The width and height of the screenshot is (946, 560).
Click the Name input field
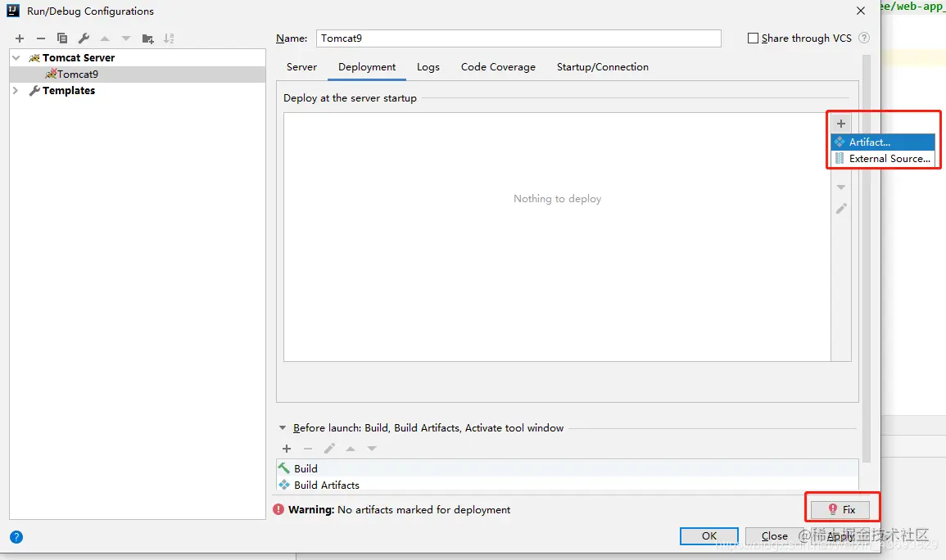point(518,38)
